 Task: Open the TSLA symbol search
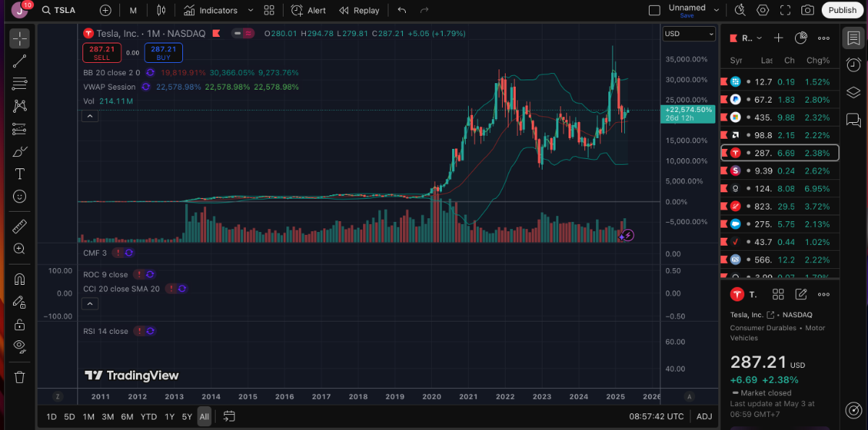tap(59, 10)
